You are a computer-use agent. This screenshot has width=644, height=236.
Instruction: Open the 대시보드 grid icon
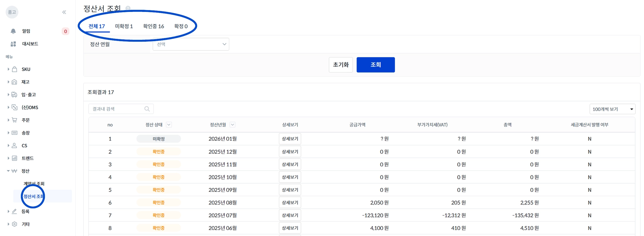(x=13, y=44)
